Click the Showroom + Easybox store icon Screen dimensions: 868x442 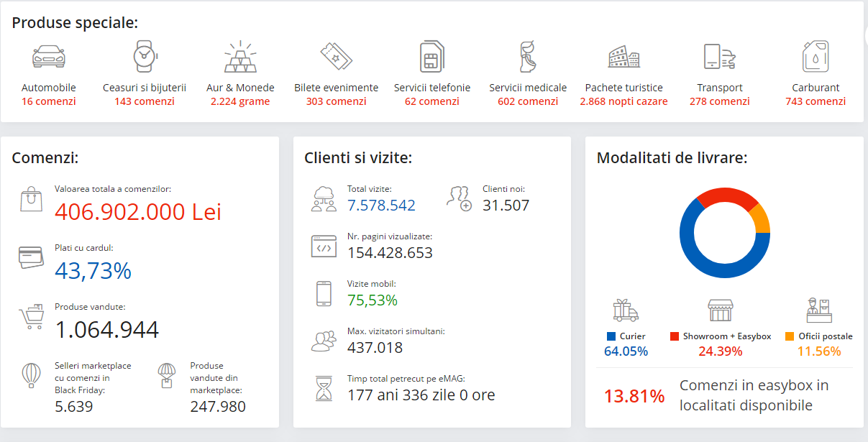[720, 310]
